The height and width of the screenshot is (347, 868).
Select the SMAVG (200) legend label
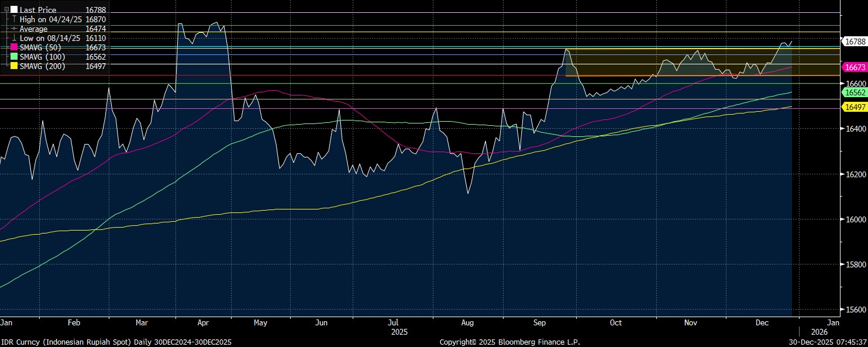(x=44, y=66)
